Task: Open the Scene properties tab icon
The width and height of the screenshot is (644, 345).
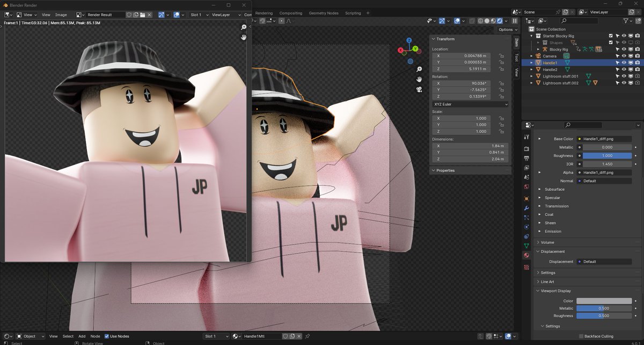Action: pyautogui.click(x=526, y=177)
